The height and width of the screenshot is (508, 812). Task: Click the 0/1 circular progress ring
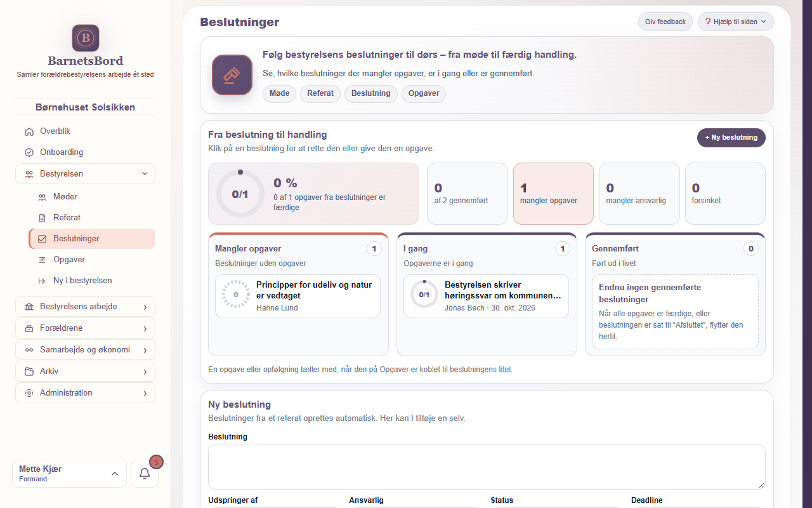point(240,194)
